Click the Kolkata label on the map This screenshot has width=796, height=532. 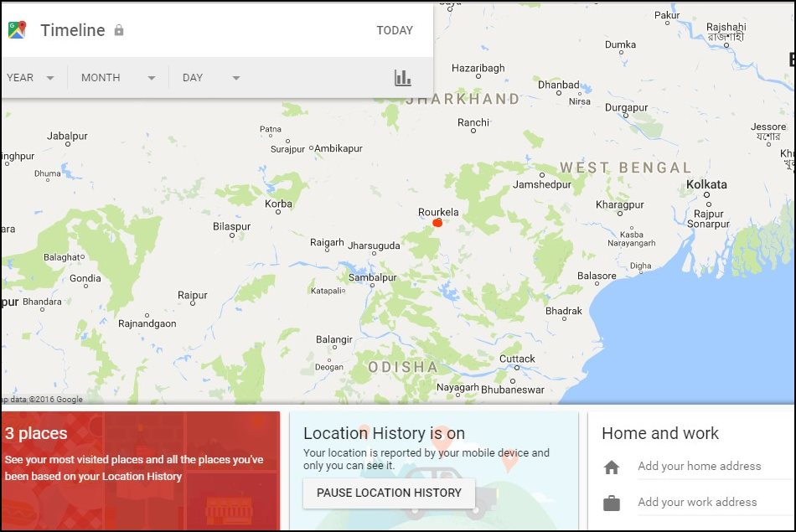pos(706,184)
